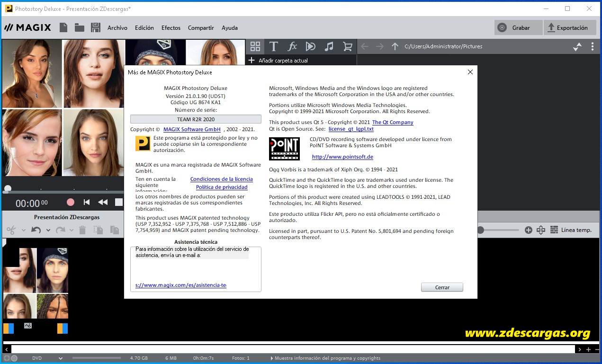Undo the last action
The height and width of the screenshot is (364, 602).
pos(36,230)
